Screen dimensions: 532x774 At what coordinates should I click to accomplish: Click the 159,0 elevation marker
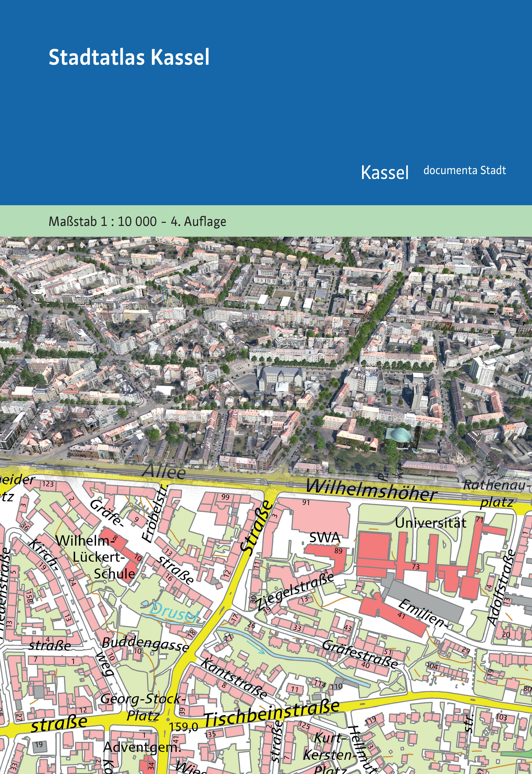click(183, 727)
